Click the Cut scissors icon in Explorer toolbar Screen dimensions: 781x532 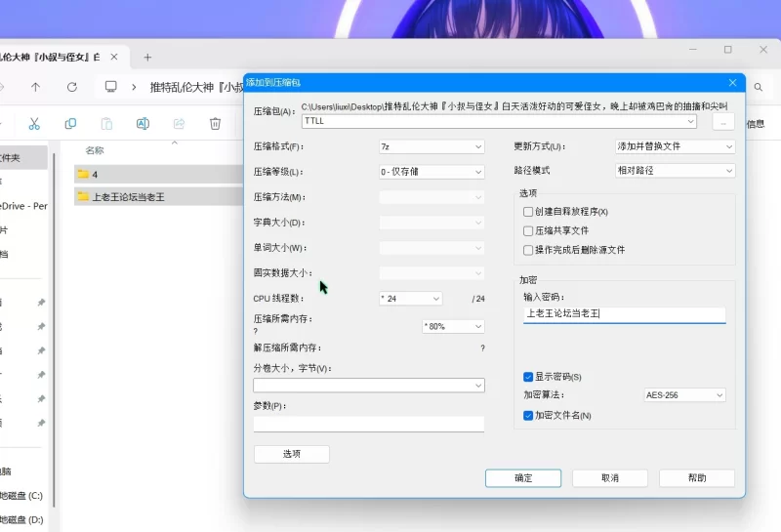pyautogui.click(x=34, y=124)
